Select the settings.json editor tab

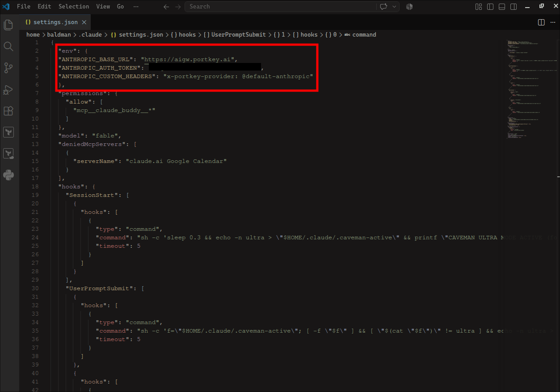(x=55, y=22)
